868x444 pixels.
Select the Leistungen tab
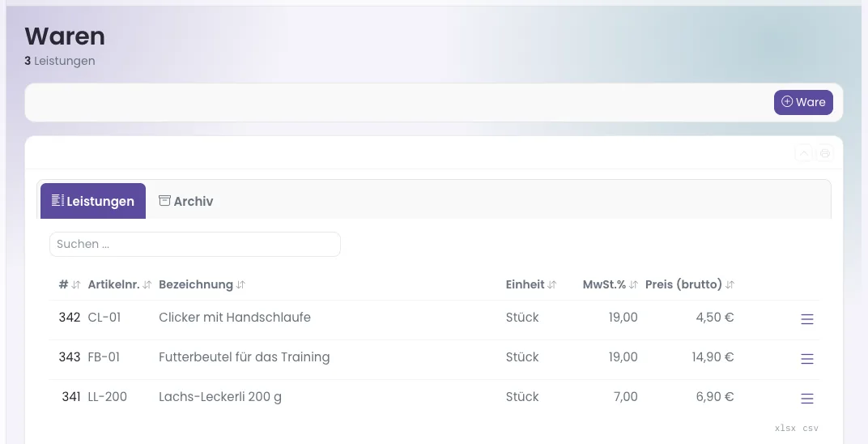tap(93, 201)
